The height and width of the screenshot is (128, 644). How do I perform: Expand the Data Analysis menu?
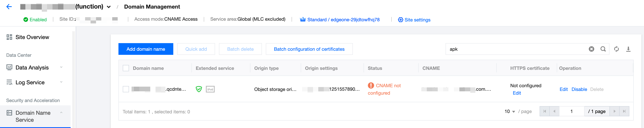pos(61,67)
